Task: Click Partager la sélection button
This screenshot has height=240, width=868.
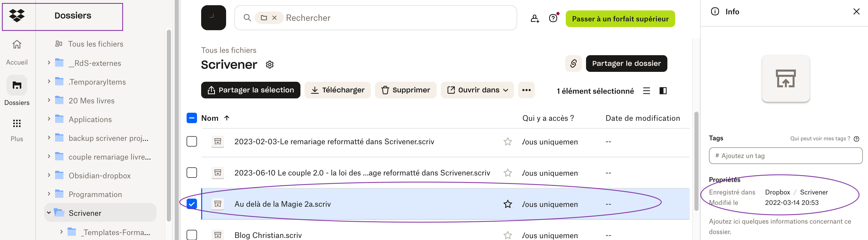Action: 250,90
